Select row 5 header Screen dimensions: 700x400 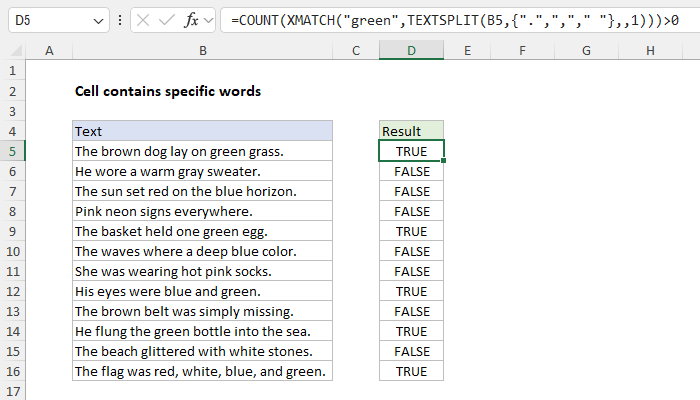click(x=12, y=151)
